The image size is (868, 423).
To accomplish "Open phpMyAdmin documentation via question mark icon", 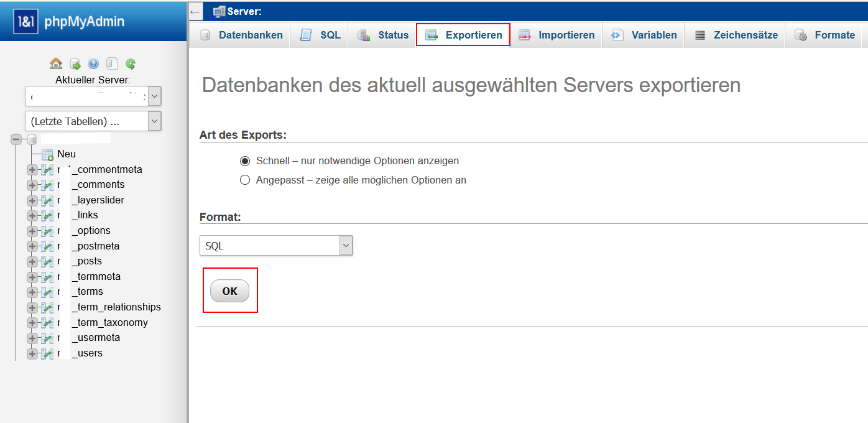I will 93,63.
